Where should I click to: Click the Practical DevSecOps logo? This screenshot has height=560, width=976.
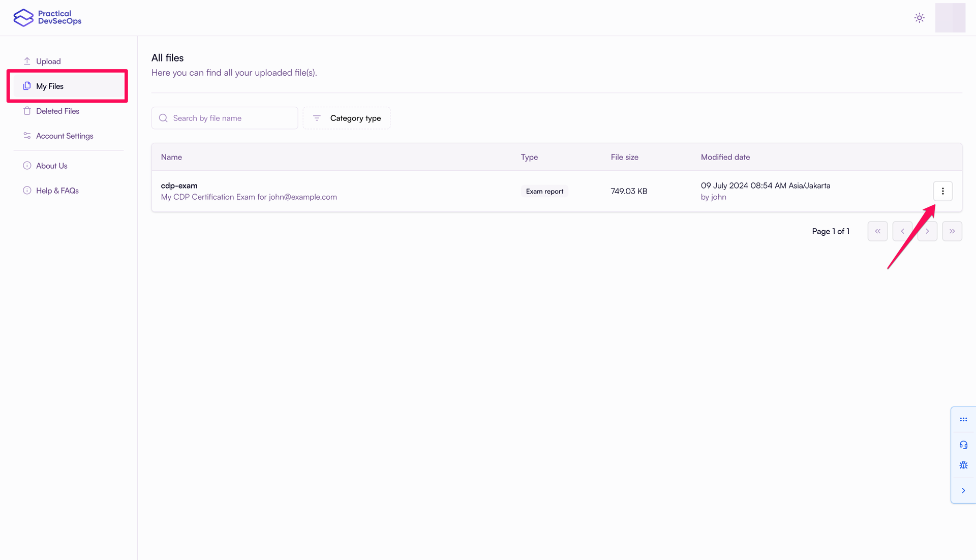[x=47, y=18]
